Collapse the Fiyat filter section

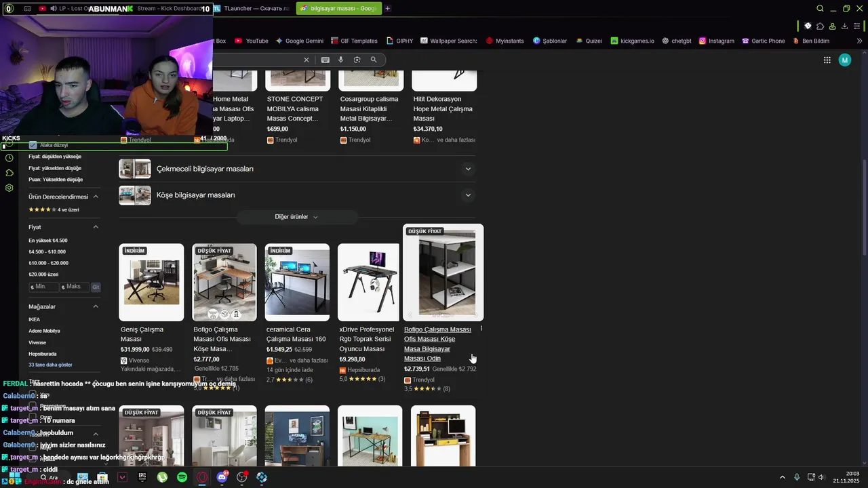[x=96, y=227]
